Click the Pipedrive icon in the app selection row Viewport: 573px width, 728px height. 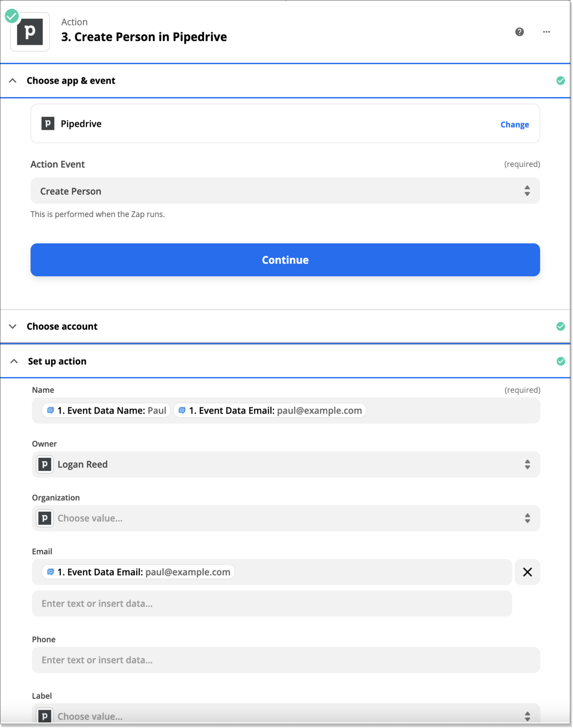tap(48, 123)
